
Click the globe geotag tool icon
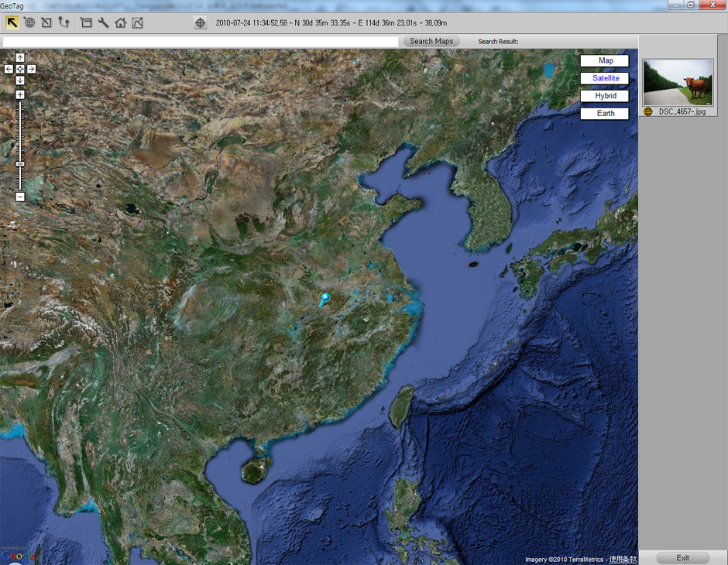tap(29, 22)
